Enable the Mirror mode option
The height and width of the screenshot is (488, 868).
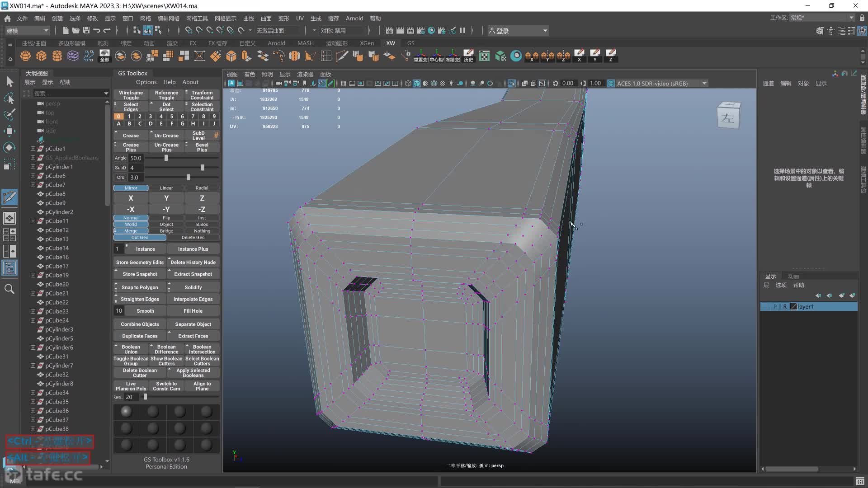tap(131, 188)
